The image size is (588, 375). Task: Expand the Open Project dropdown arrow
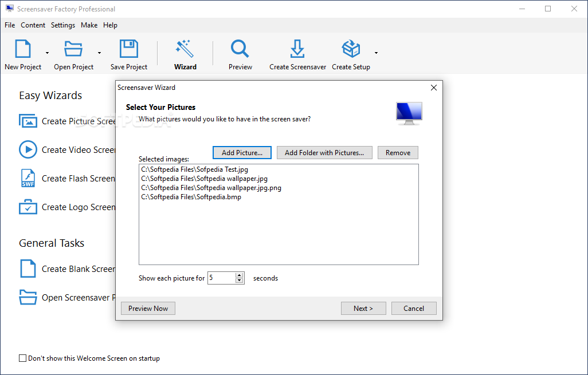click(x=99, y=53)
